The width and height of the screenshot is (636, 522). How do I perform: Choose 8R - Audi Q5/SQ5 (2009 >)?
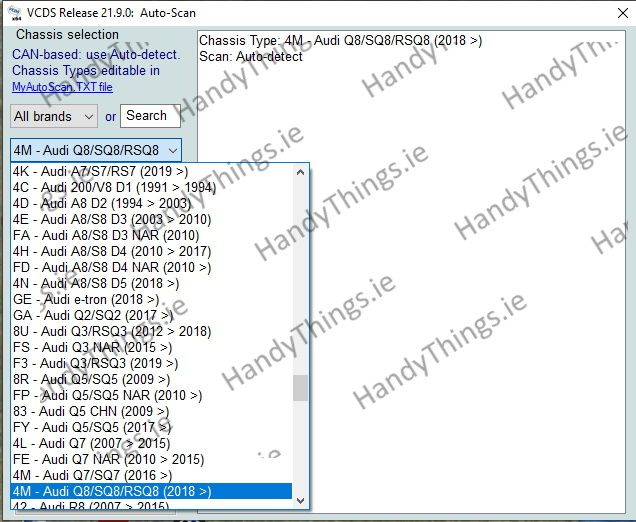tap(151, 379)
